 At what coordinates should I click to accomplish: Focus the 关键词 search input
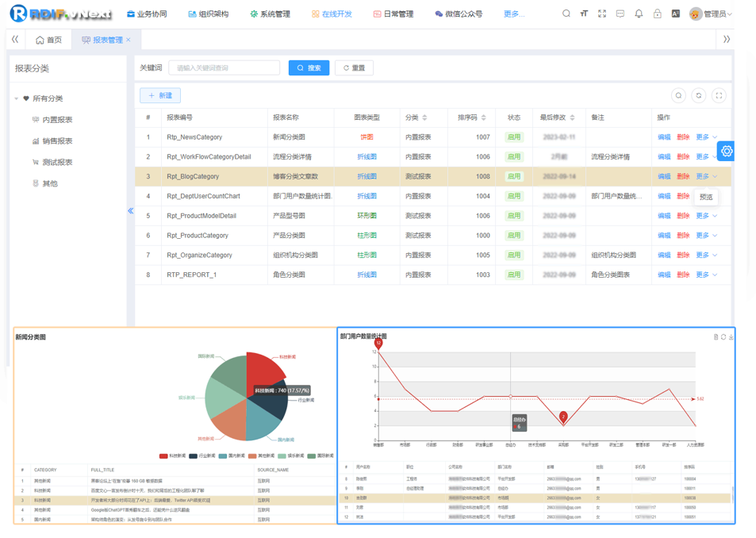coord(224,68)
